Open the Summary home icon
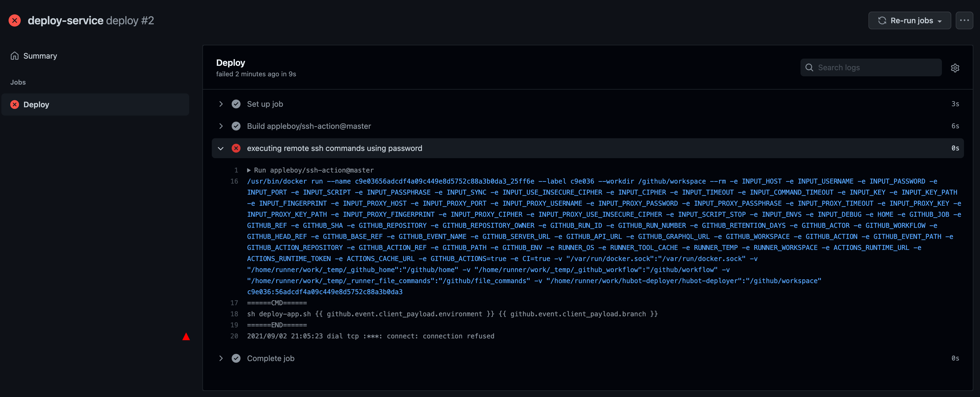 pyautogui.click(x=14, y=56)
